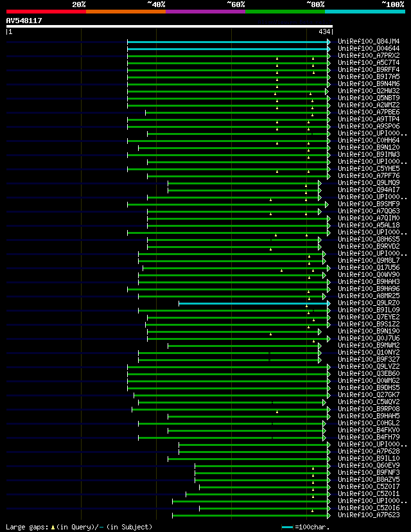Open the UniRef100_Q7EYE2 hit

coord(369,317)
